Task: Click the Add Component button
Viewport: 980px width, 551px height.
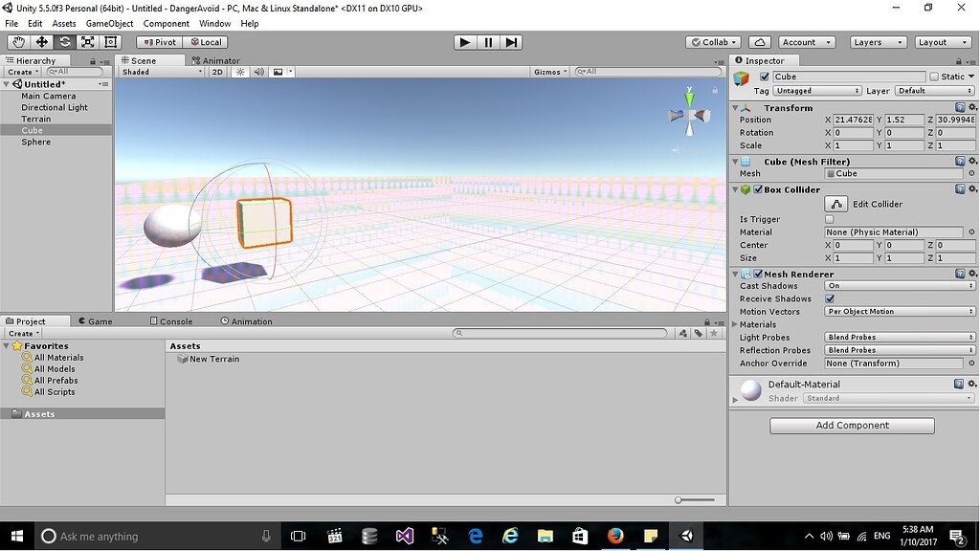Action: 851,425
